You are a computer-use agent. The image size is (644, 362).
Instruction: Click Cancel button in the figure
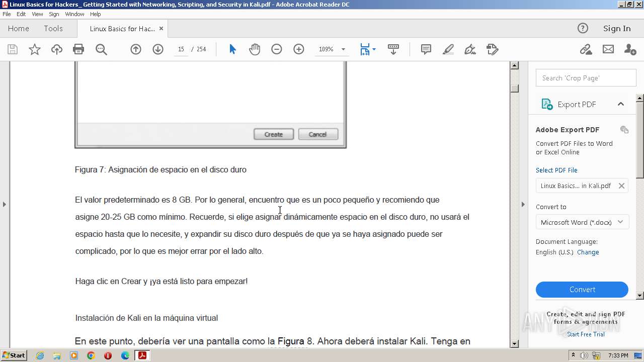318,134
